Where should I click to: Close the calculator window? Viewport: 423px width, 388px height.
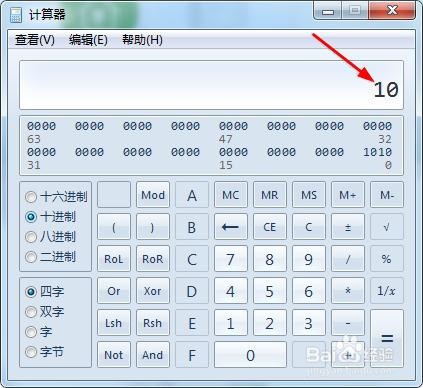(x=392, y=11)
